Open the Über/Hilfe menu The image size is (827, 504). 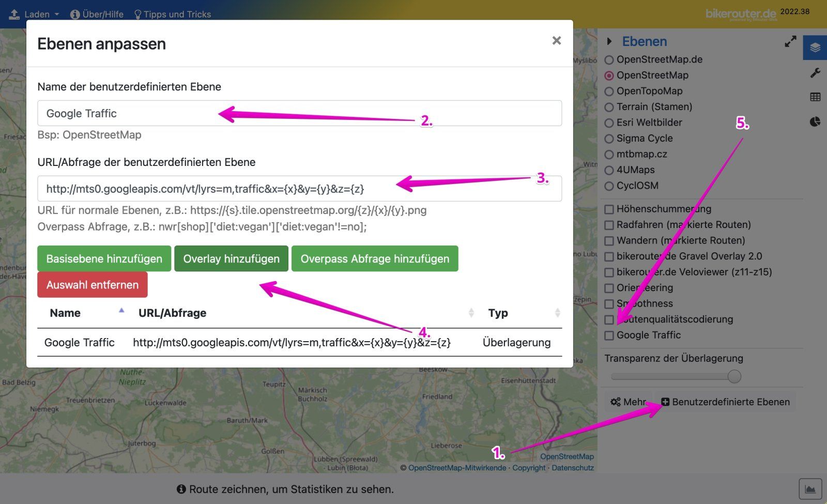pos(97,14)
